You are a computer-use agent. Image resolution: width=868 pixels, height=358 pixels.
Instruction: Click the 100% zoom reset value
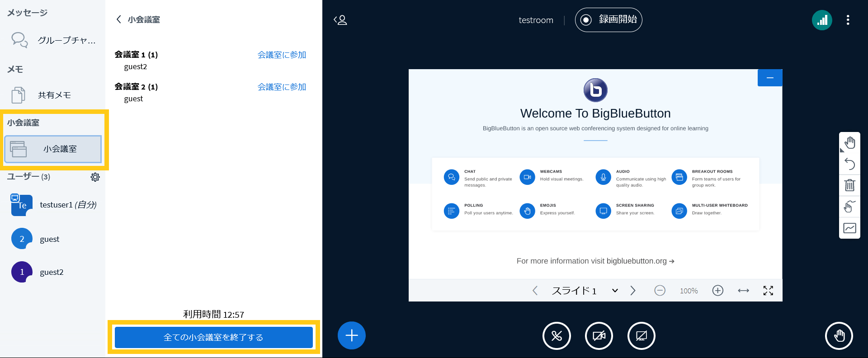(x=689, y=291)
